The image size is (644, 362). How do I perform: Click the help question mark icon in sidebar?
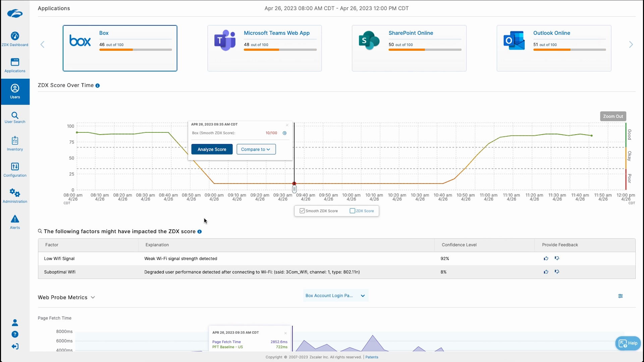click(x=15, y=335)
